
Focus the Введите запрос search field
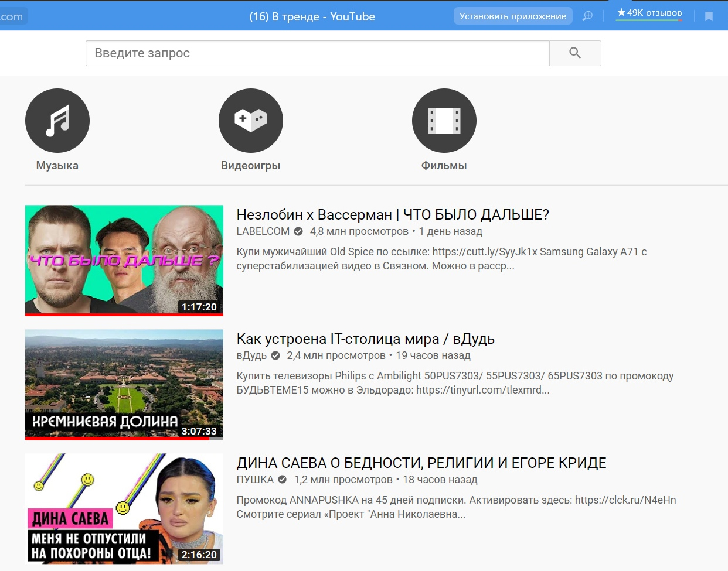click(318, 53)
